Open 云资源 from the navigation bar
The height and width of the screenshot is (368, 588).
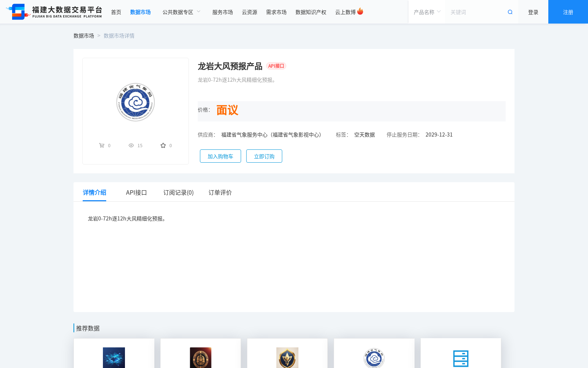pyautogui.click(x=250, y=12)
